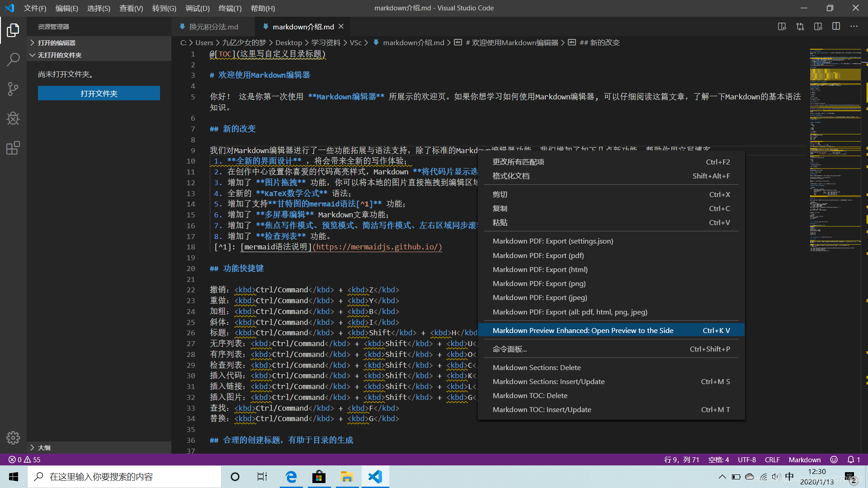
Task: Click the notifications bell in status bar
Action: pyautogui.click(x=854, y=460)
